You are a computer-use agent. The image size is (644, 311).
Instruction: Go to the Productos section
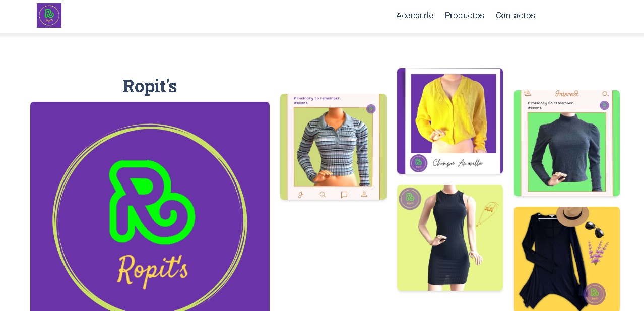464,15
